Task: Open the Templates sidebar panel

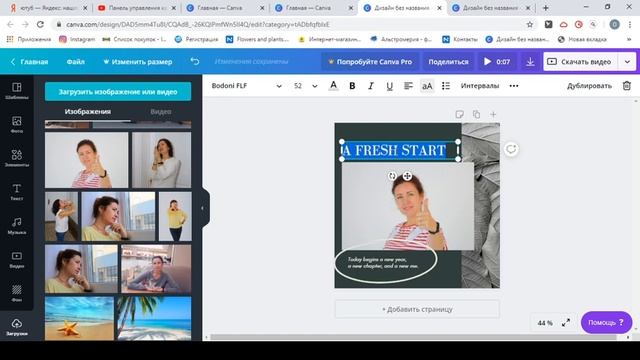Action: click(x=17, y=91)
